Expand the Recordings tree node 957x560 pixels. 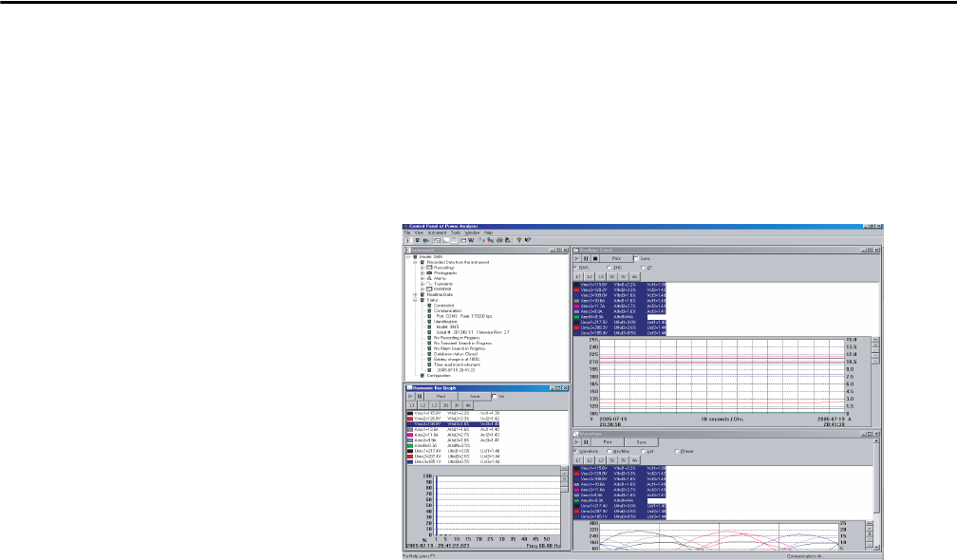point(422,267)
